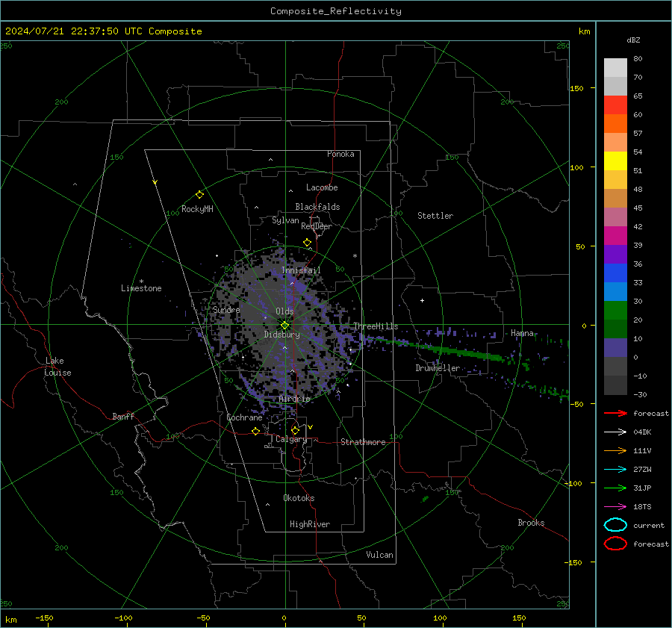Click the yellow diamond marker below Cochrane
This screenshot has height=628, width=672.
[256, 431]
